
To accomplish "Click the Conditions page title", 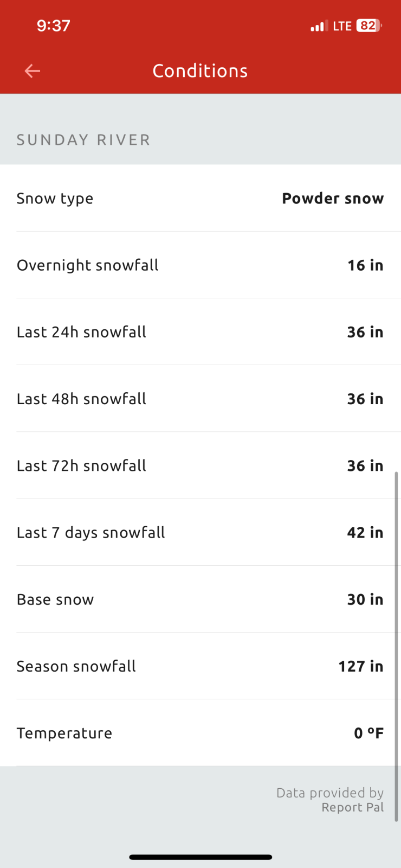I will coord(200,71).
